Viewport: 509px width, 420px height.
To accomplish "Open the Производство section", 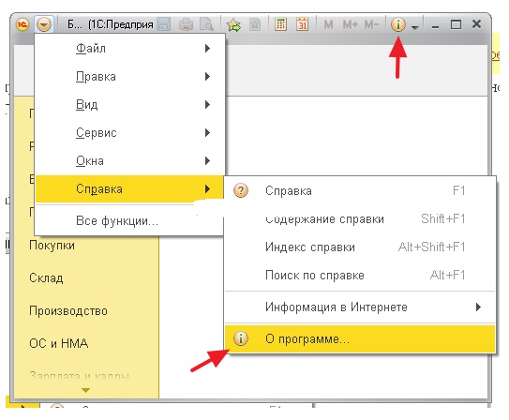I will tap(68, 311).
